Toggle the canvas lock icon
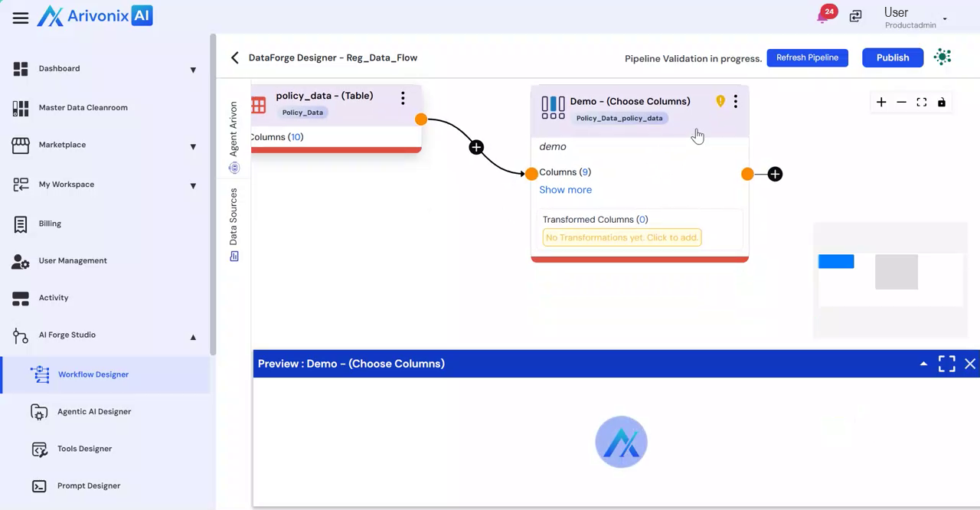Screen dimensions: 980x510 (942, 103)
